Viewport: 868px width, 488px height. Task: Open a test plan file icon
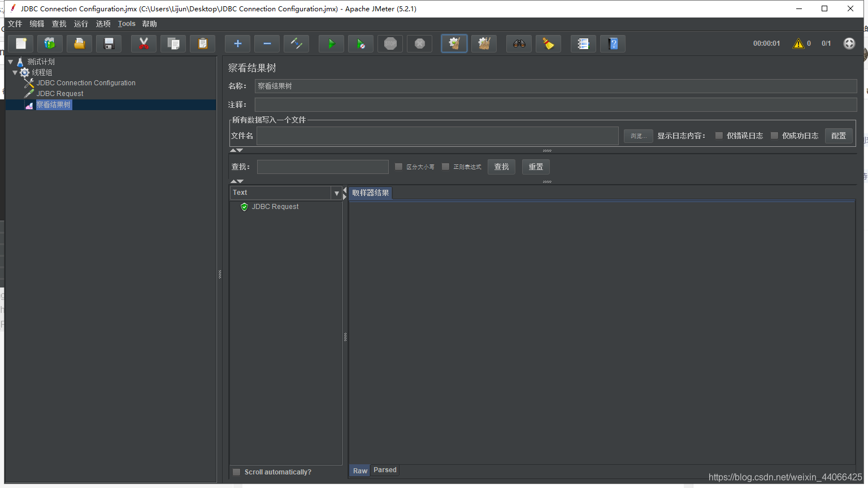[80, 43]
